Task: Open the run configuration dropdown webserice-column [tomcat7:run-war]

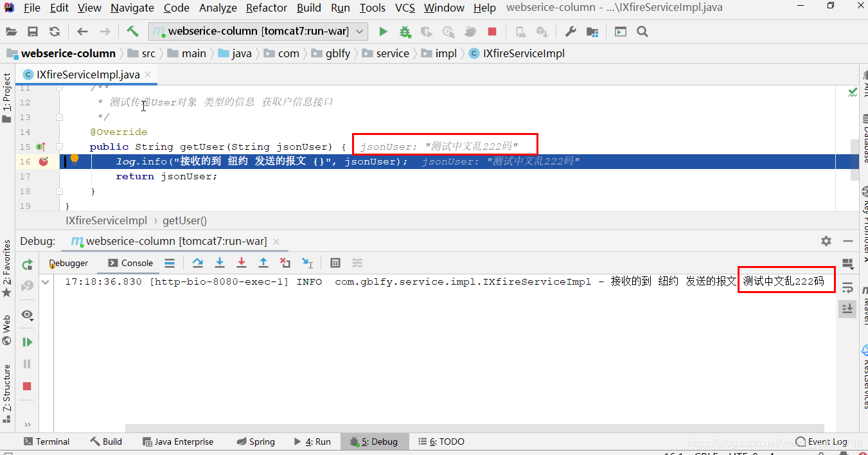Action: pyautogui.click(x=258, y=31)
